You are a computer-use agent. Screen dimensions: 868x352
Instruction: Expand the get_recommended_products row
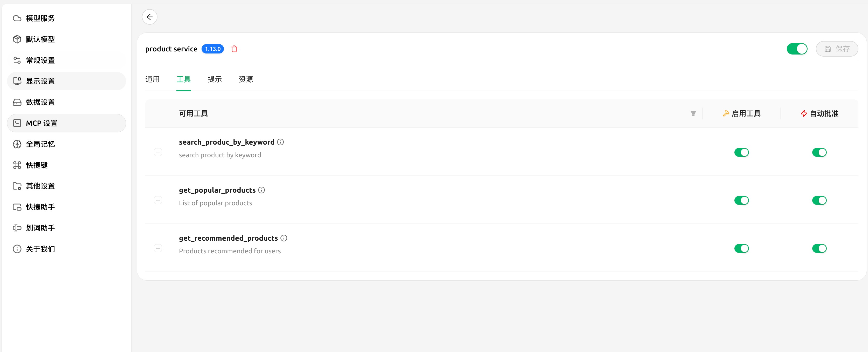click(x=158, y=248)
